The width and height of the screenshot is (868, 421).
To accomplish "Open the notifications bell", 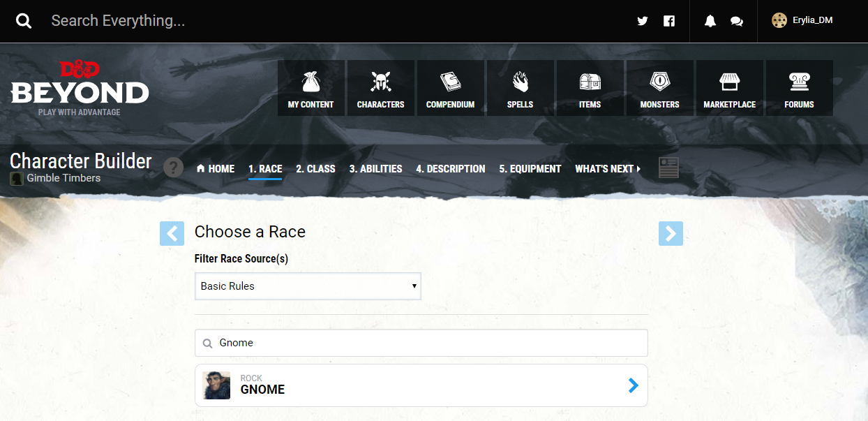I will coord(710,21).
